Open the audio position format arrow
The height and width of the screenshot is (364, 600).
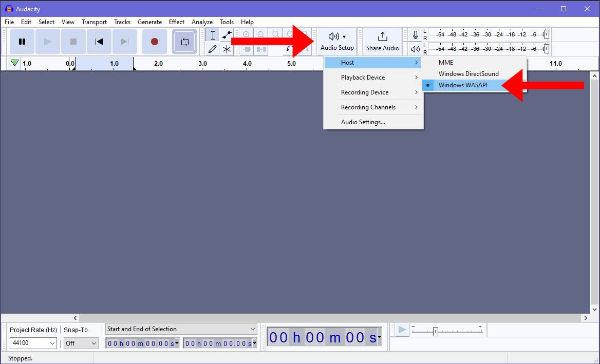[379, 337]
